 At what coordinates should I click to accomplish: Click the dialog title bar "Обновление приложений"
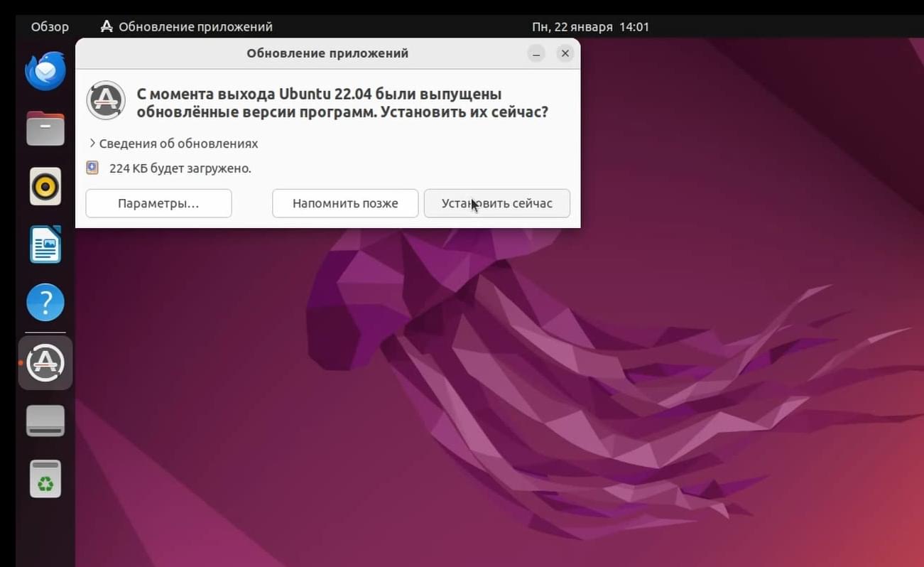click(x=327, y=53)
